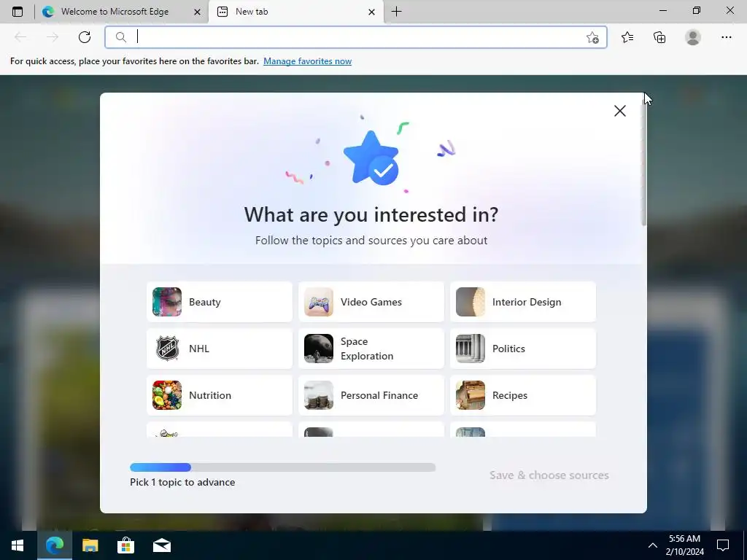Open a new tab with plus button

[396, 12]
